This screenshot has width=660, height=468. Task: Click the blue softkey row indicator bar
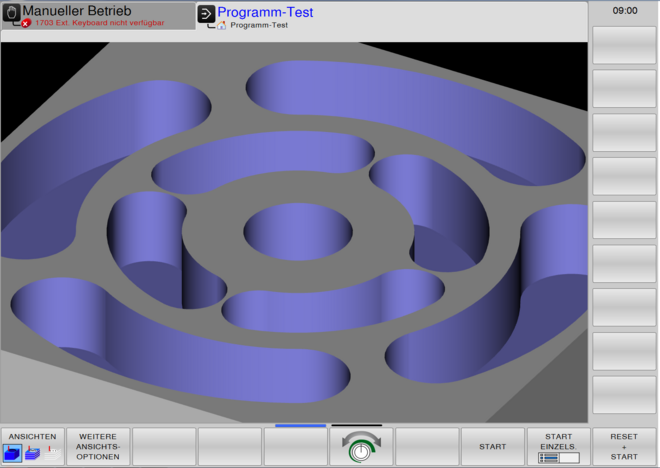tap(300, 425)
